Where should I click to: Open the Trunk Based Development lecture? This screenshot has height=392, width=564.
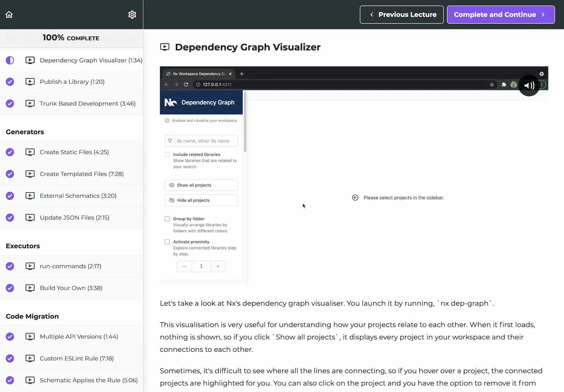coord(87,104)
